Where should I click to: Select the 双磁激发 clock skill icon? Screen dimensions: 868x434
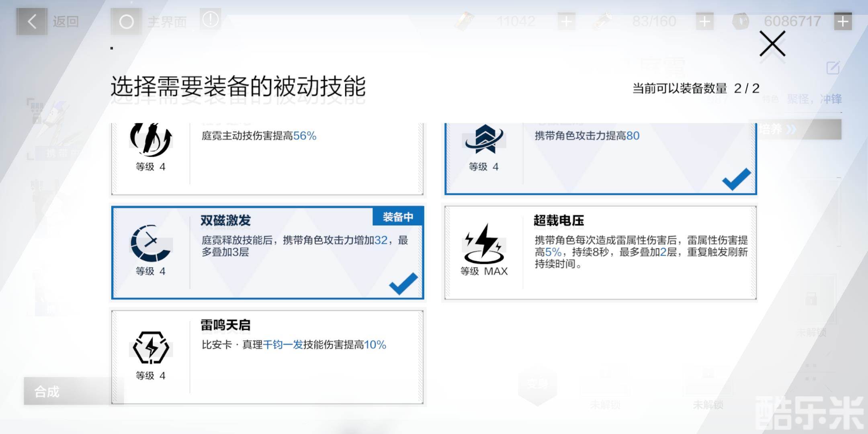(x=150, y=243)
